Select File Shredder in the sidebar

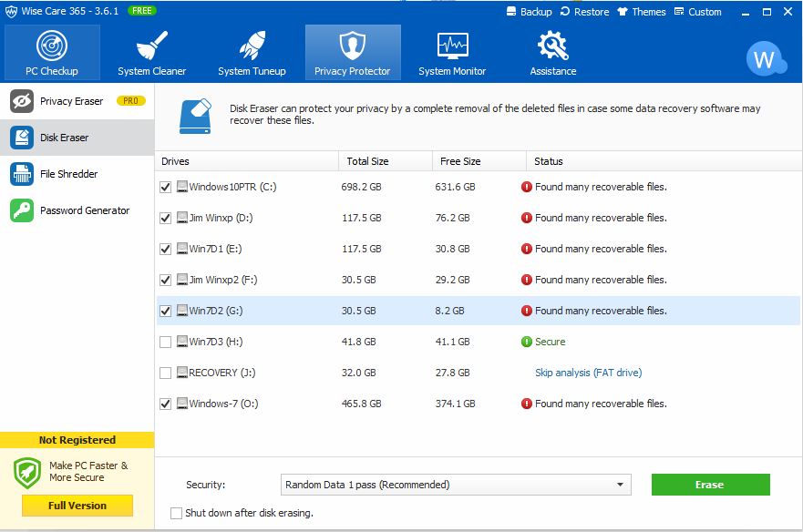pos(77,174)
